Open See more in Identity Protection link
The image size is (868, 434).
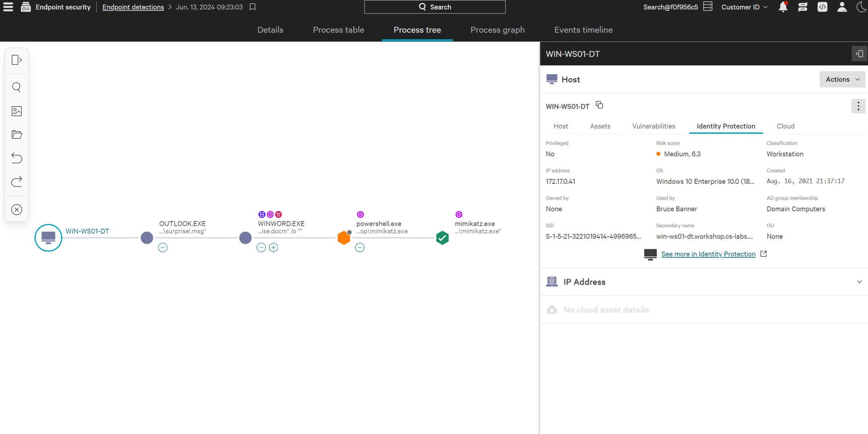tap(708, 254)
